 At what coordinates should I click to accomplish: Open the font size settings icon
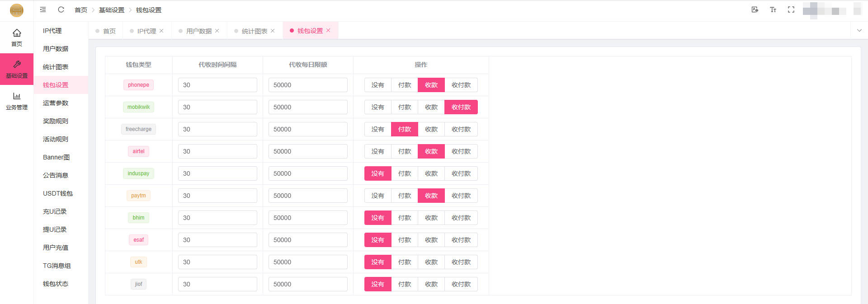[773, 9]
